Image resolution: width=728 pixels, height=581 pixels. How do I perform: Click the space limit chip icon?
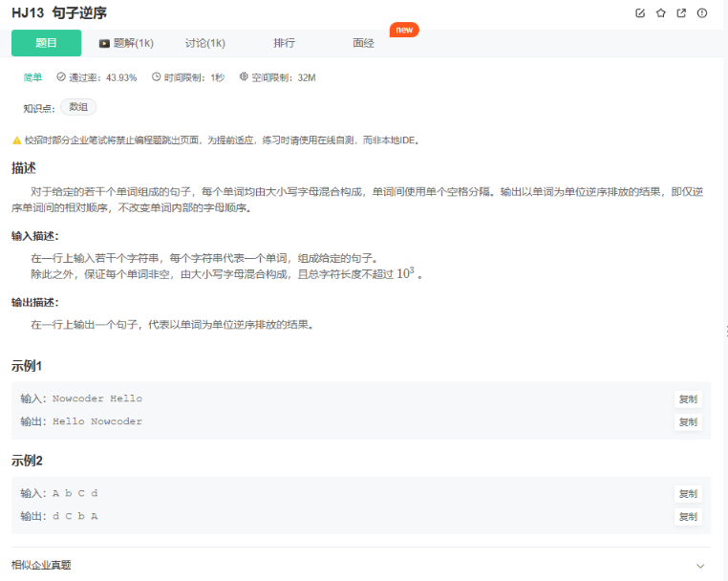244,76
